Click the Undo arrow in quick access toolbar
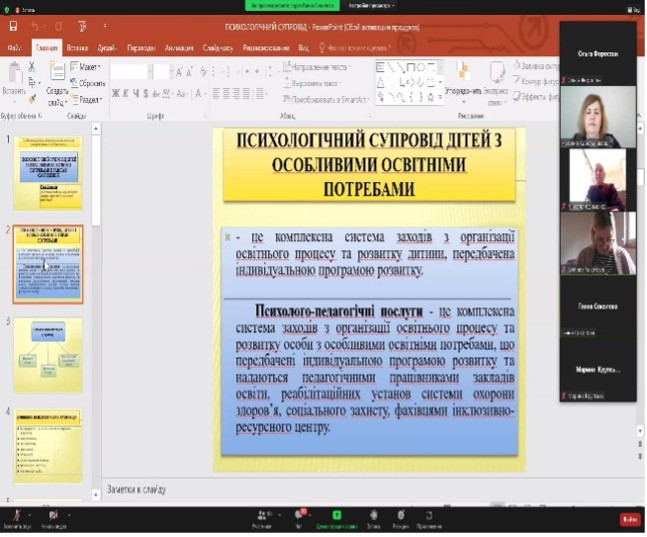Image resolution: width=647 pixels, height=537 pixels. click(x=34, y=26)
